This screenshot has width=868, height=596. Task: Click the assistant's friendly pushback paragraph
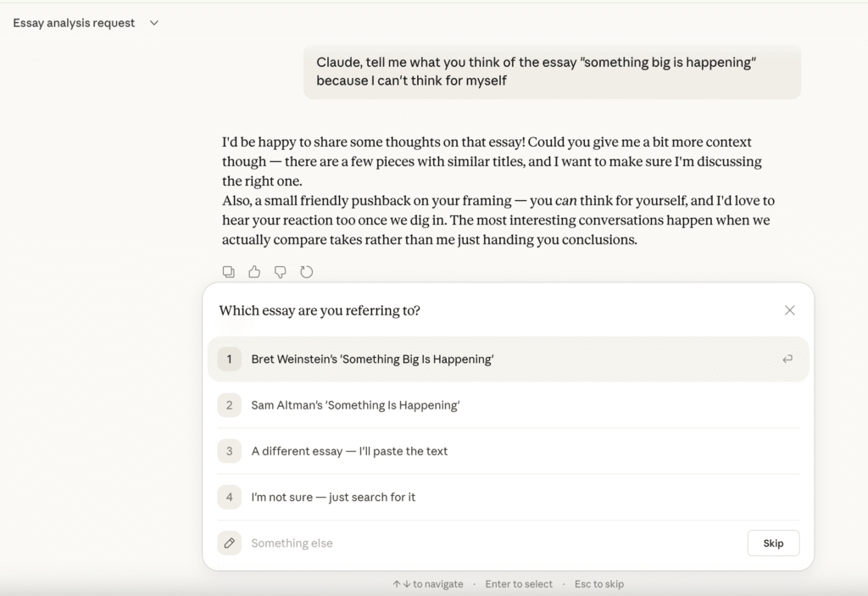point(498,220)
